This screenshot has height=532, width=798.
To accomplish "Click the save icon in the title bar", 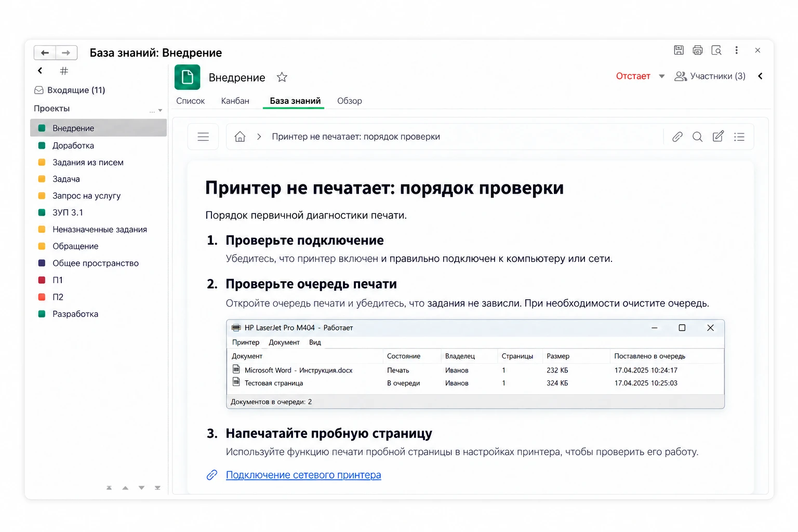I will 679,50.
